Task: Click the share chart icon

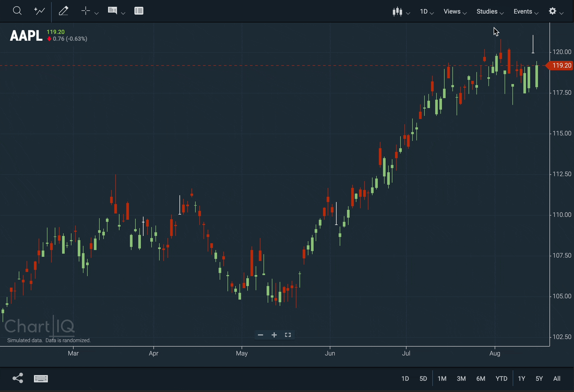Action: [x=18, y=378]
